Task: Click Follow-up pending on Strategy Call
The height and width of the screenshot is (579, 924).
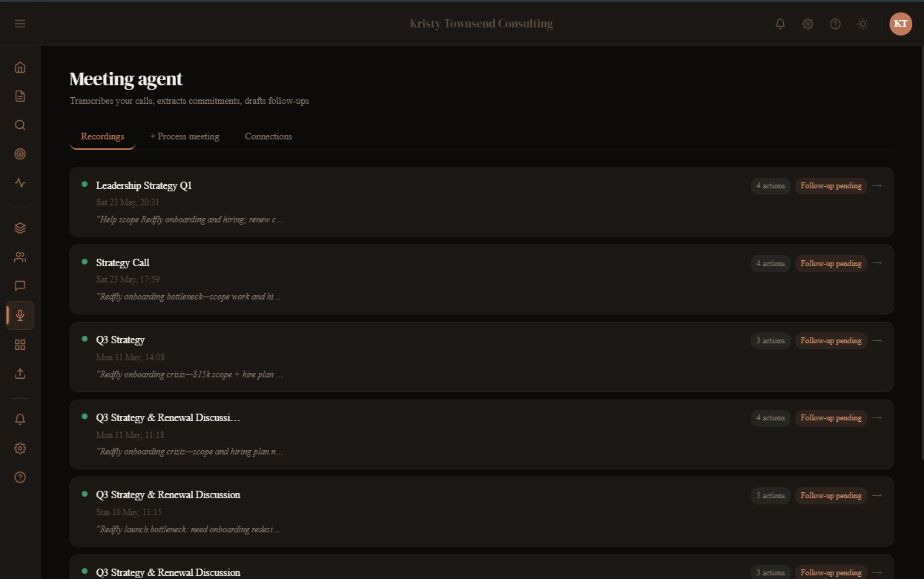Action: (831, 263)
